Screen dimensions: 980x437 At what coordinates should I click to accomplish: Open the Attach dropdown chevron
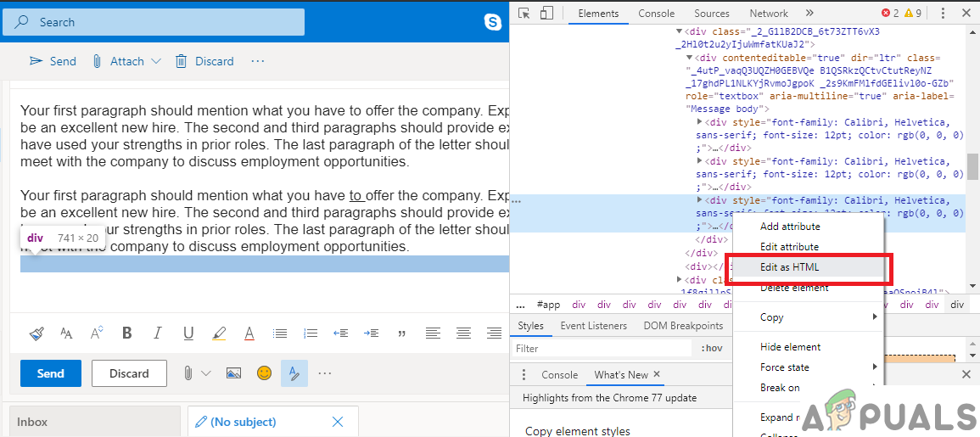[156, 61]
